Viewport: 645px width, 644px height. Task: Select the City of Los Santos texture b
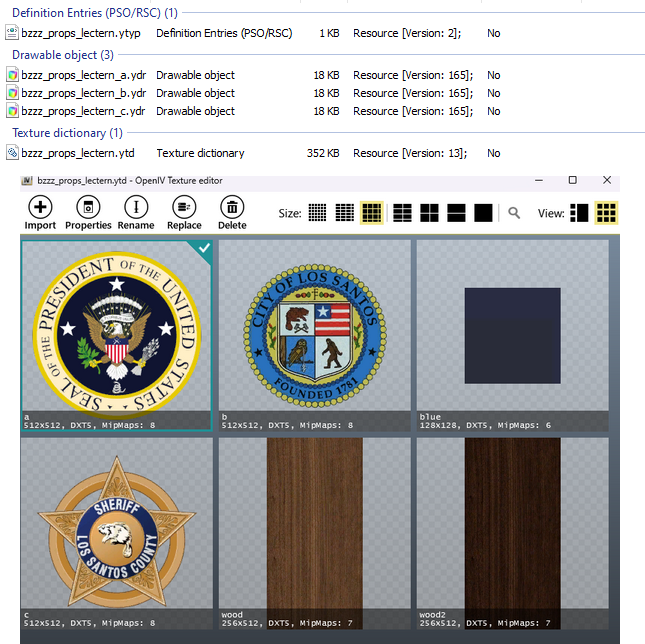(x=315, y=336)
